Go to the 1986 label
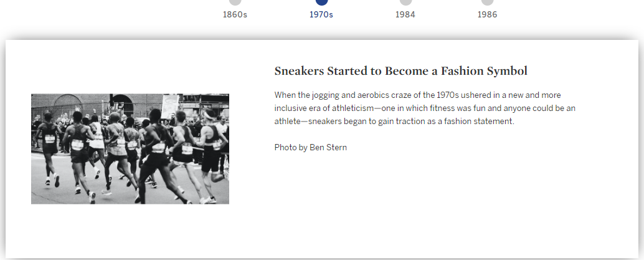The height and width of the screenshot is (260, 644). coord(487,15)
